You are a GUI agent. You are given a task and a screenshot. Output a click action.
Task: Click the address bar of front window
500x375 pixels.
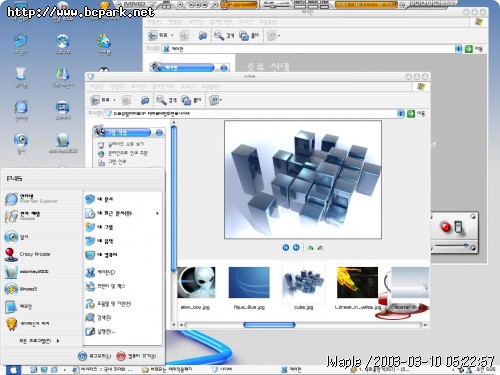pyautogui.click(x=251, y=114)
